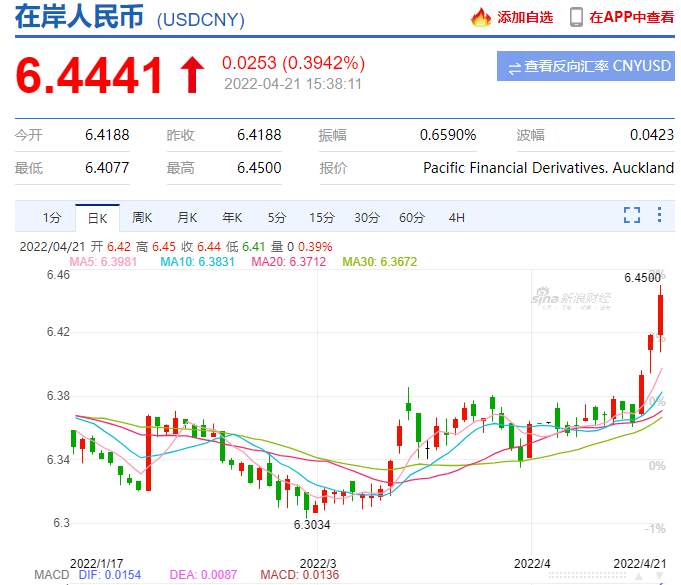The image size is (681, 585).
Task: Click the 2022/1/17 date axis label
Action: click(x=96, y=564)
